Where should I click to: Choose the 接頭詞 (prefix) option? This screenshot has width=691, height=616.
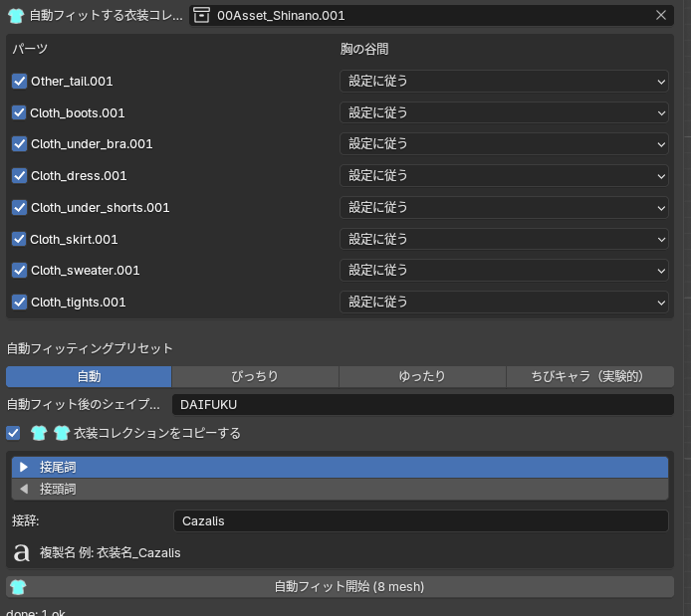(340, 489)
